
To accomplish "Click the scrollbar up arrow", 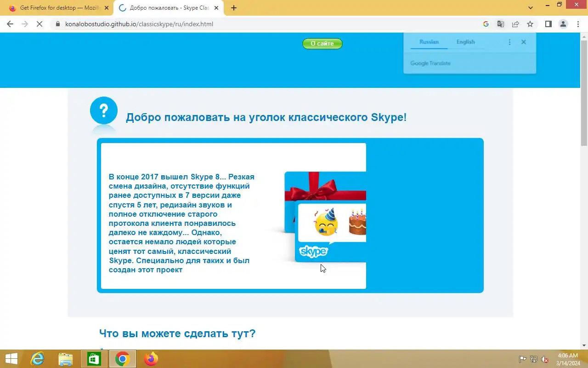I will (x=584, y=36).
